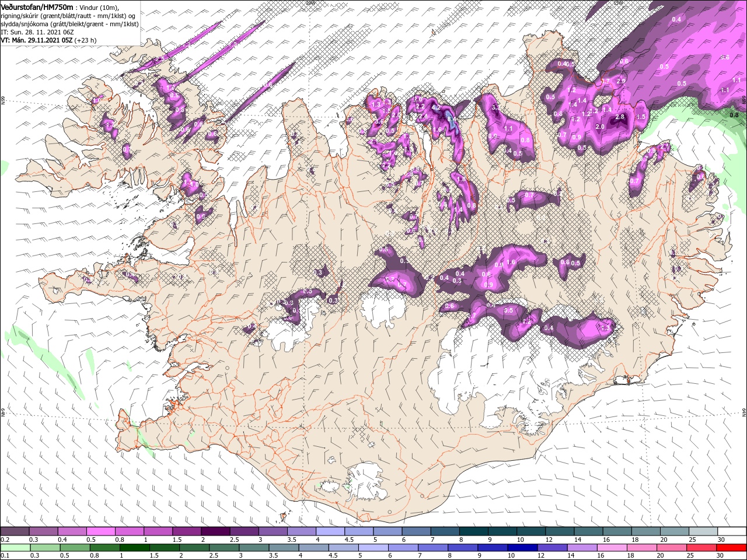Click lower legend swatch between 4 and 4.5
Image resolution: width=747 pixels, height=560 pixels.
[x=313, y=547]
